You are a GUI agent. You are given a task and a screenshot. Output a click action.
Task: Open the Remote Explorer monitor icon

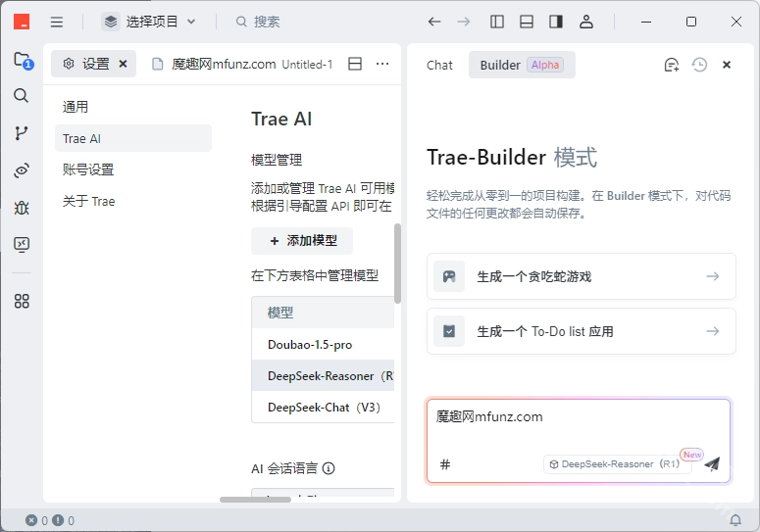tap(22, 244)
